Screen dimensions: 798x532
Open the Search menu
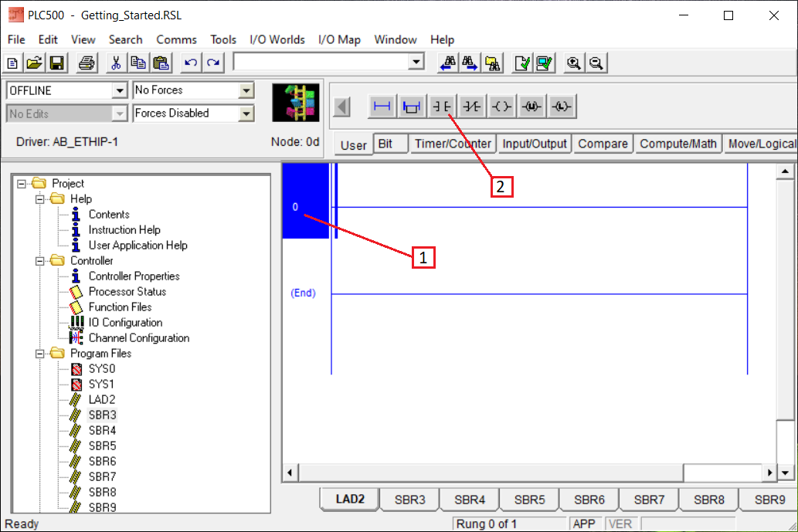[x=125, y=39]
